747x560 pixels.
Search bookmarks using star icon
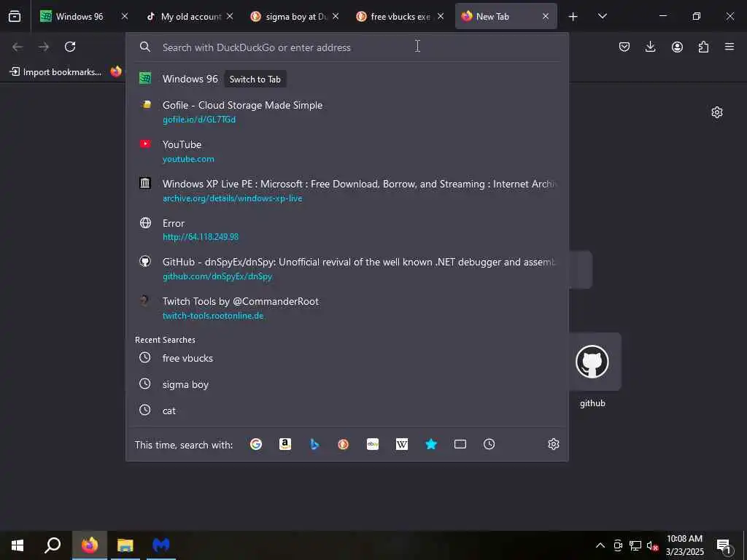[x=431, y=444]
